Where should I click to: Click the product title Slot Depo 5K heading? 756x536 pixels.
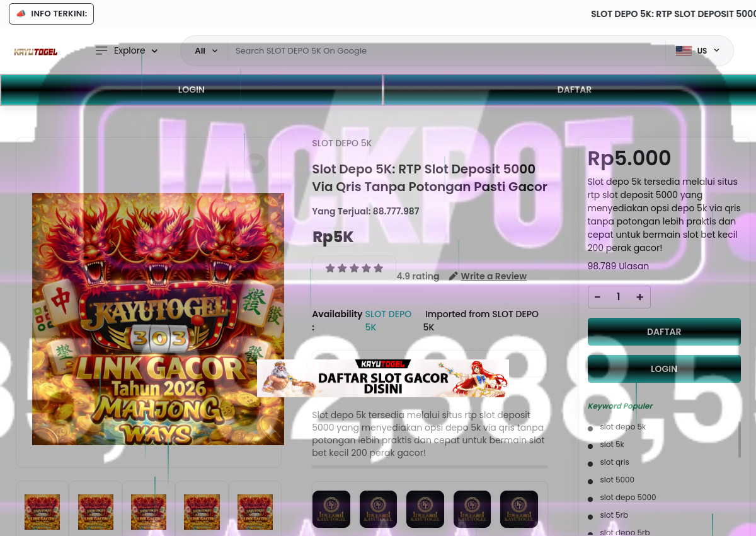pos(430,178)
